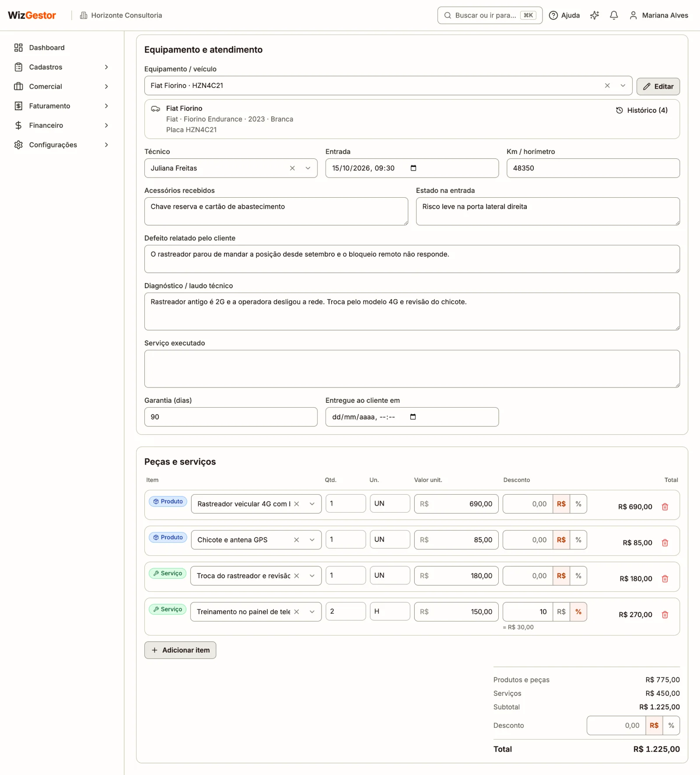Clear the Treinamento no painel item selection
Viewport: 700px width, 775px height.
(297, 611)
